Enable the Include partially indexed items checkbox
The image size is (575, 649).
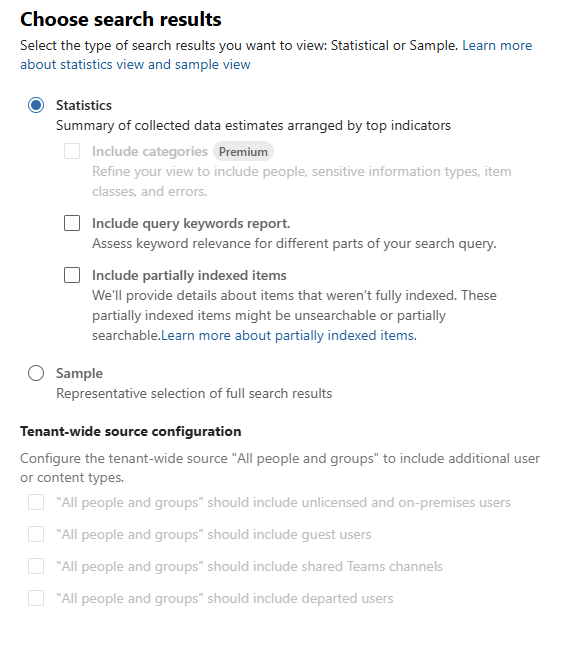(x=72, y=275)
